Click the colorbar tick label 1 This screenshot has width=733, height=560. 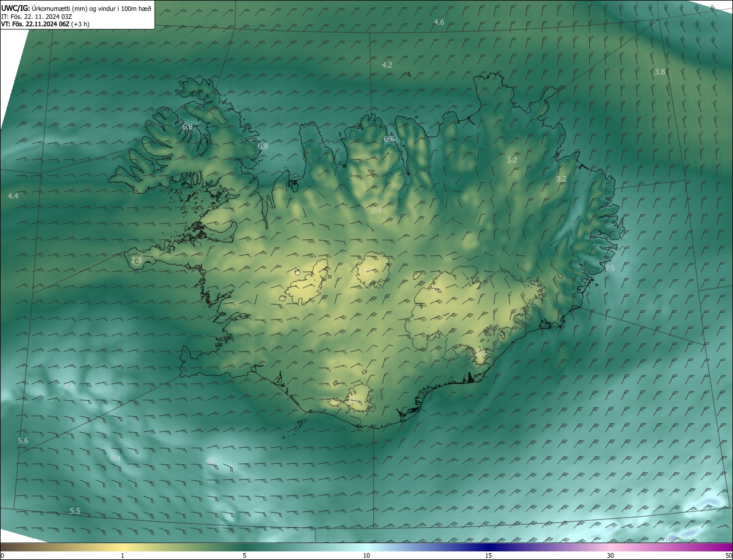click(x=123, y=555)
